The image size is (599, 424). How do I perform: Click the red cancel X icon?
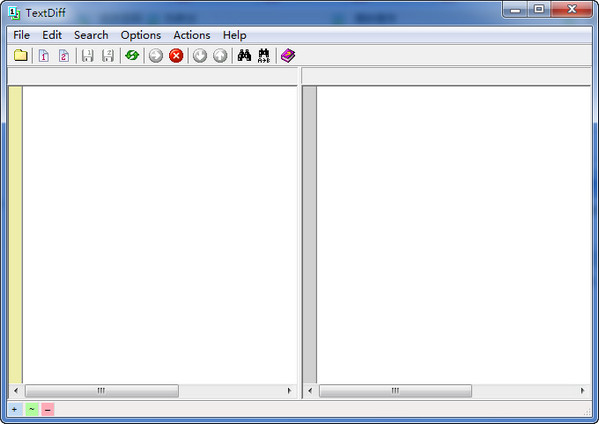(x=176, y=56)
